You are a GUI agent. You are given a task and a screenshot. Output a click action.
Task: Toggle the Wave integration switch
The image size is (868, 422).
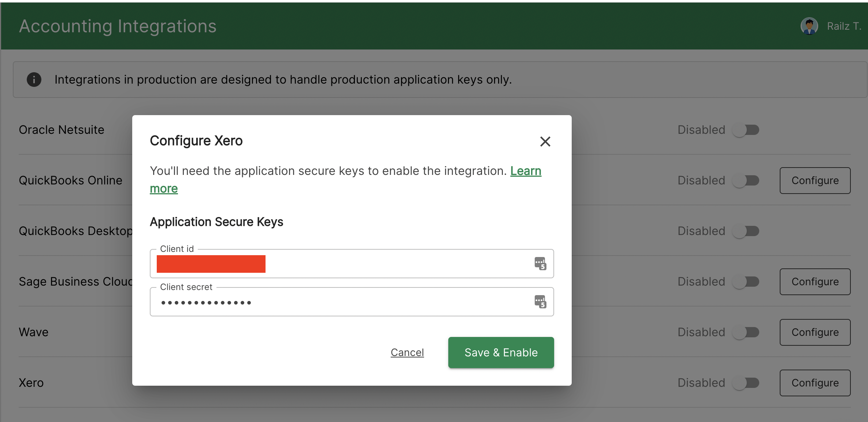click(x=746, y=332)
